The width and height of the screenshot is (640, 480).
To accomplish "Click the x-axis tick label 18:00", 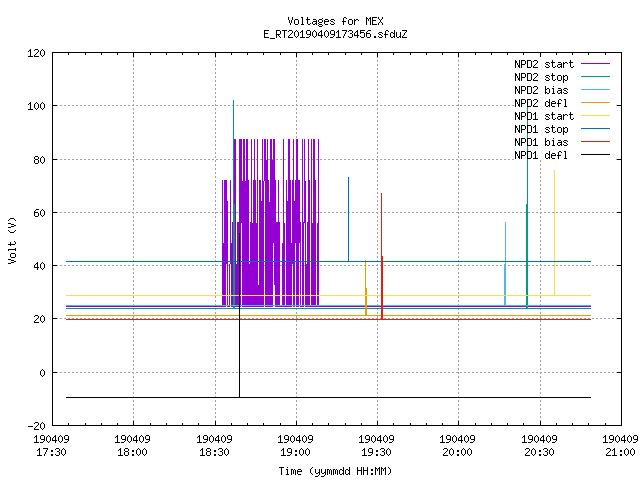I will coord(133,452).
